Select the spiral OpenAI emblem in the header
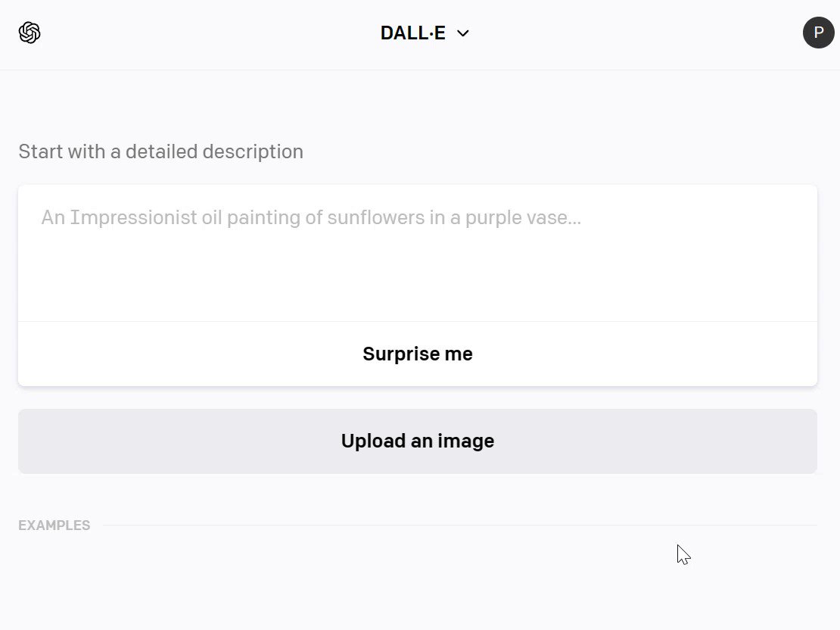 coord(30,33)
